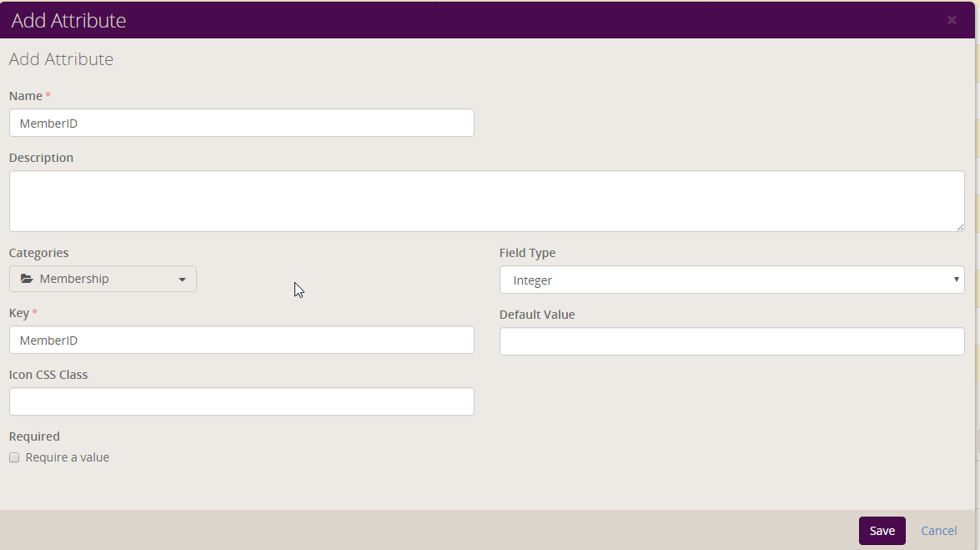980x550 pixels.
Task: Click the Default Value label
Action: click(537, 315)
